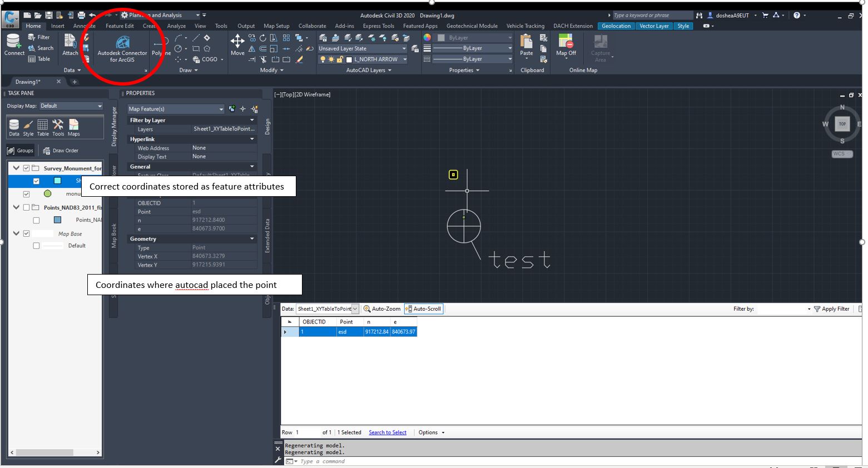Switch to the Insert ribbon tab
Viewport: 868px width, 468px height.
(57, 26)
